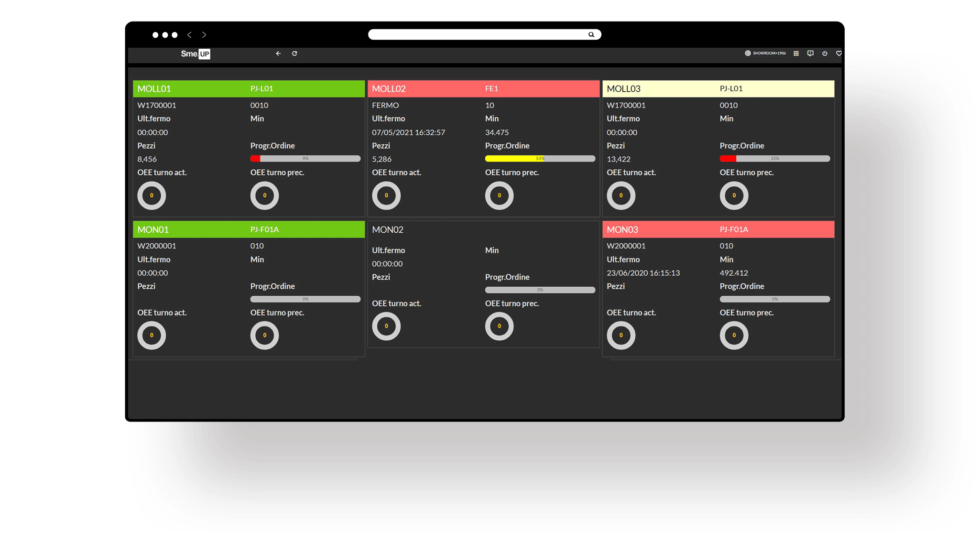Click MOLL01 order progress bar
Screen dimensions: 980x541
(x=305, y=159)
